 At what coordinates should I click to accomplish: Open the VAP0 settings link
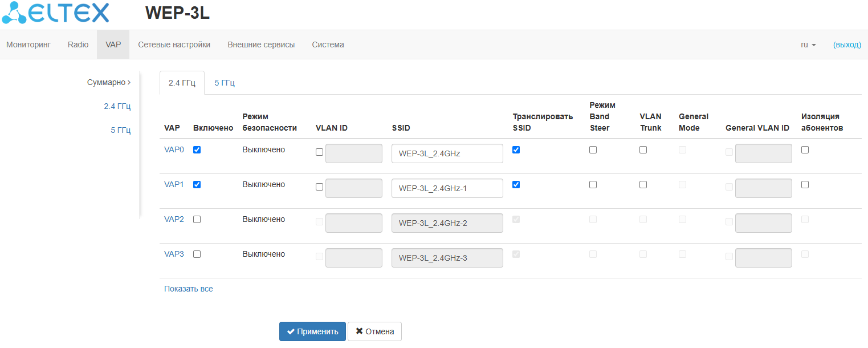(174, 150)
